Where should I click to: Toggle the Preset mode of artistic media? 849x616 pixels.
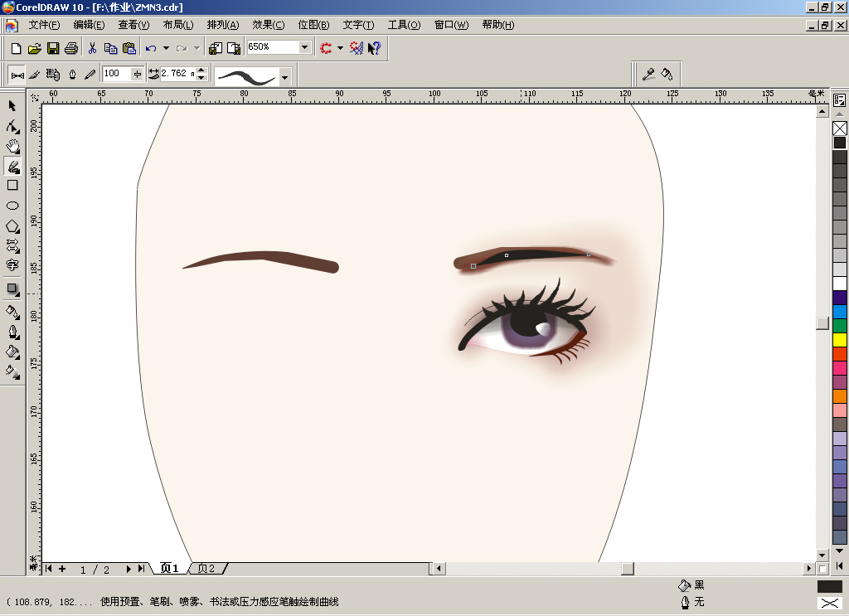pyautogui.click(x=17, y=75)
